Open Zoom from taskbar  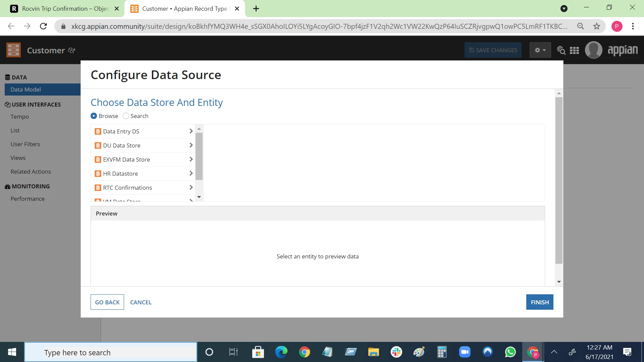click(x=465, y=352)
